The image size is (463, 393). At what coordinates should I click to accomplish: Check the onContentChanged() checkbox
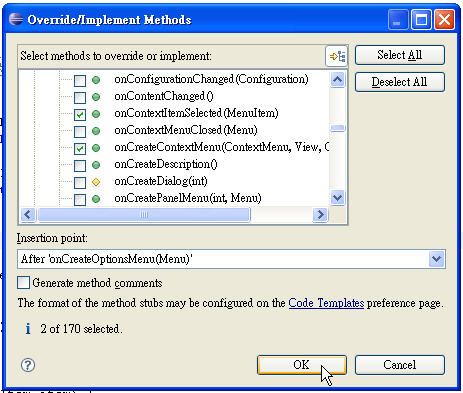(x=80, y=97)
